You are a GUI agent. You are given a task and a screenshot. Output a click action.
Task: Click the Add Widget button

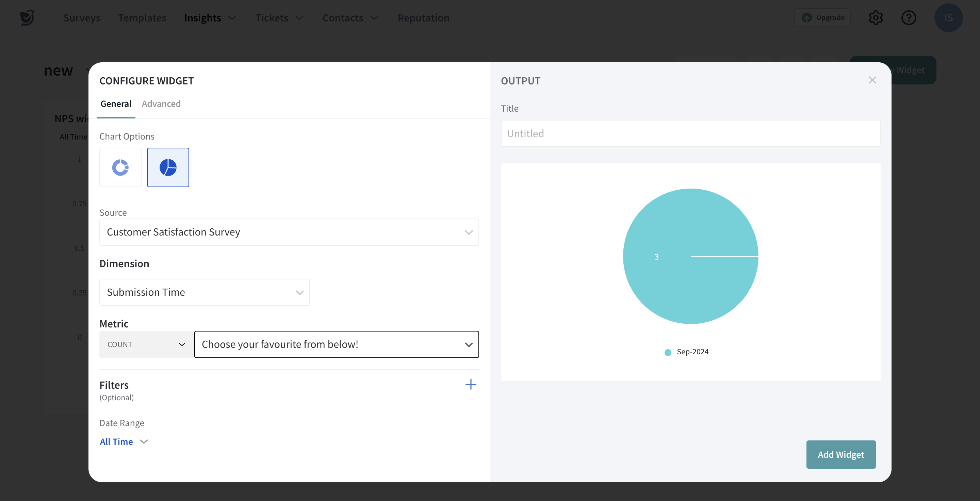tap(841, 454)
